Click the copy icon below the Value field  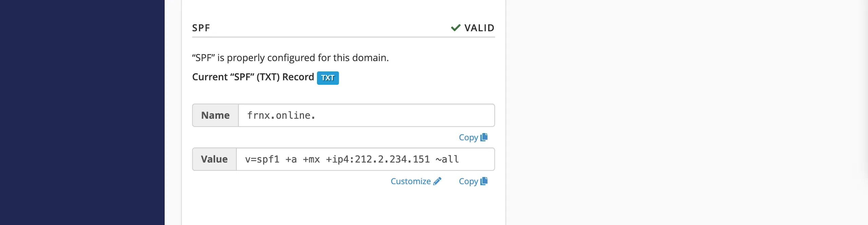point(484,181)
